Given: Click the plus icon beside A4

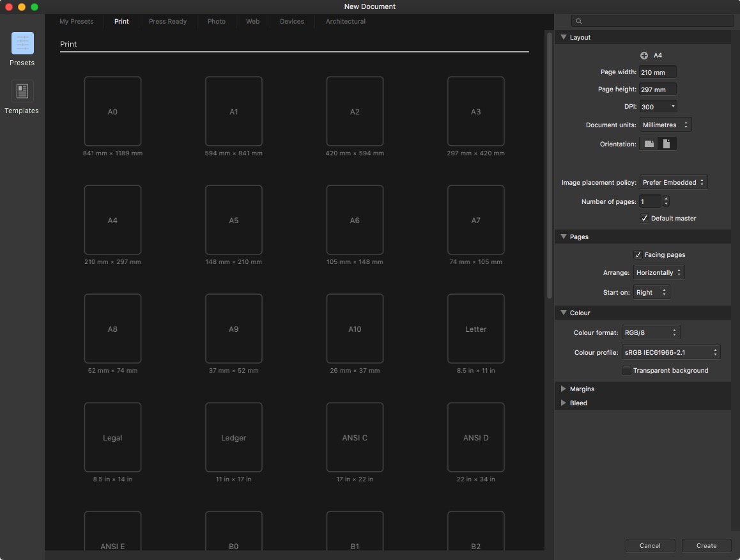Looking at the screenshot, I should point(644,56).
